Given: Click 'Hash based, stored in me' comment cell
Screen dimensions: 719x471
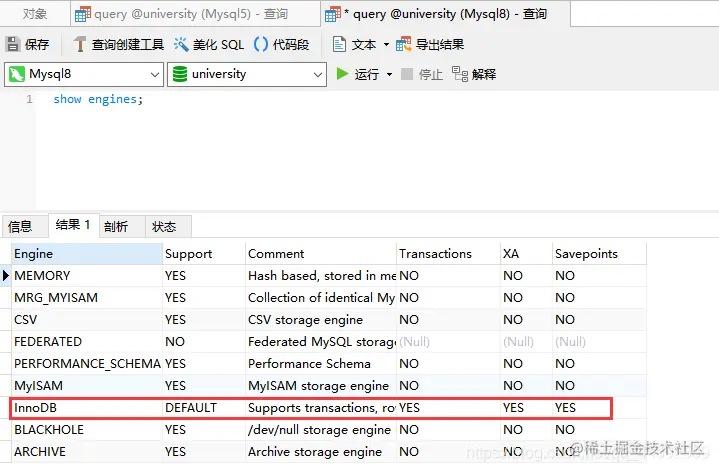Looking at the screenshot, I should 321,276.
